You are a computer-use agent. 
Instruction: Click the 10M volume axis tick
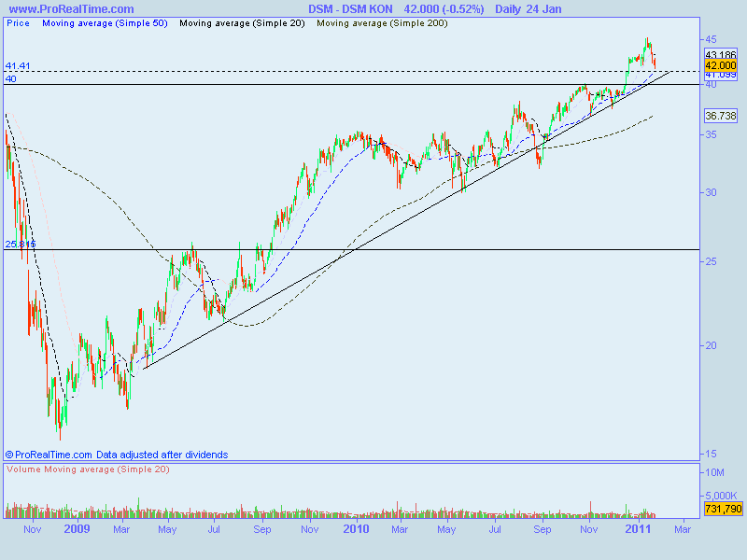714,472
